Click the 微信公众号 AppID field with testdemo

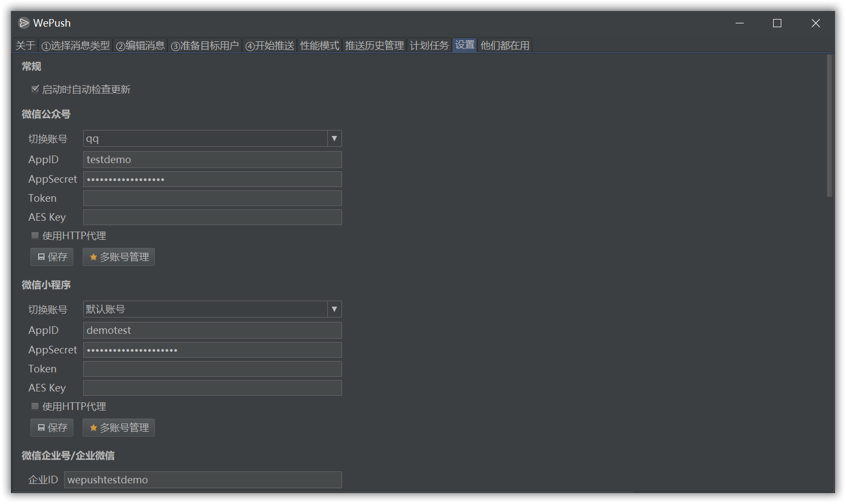212,160
